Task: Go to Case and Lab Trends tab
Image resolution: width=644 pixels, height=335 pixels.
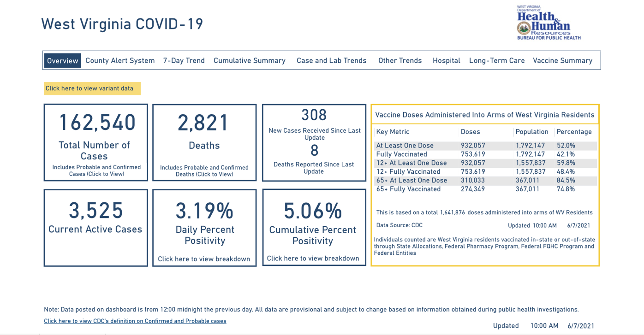Action: pyautogui.click(x=331, y=61)
